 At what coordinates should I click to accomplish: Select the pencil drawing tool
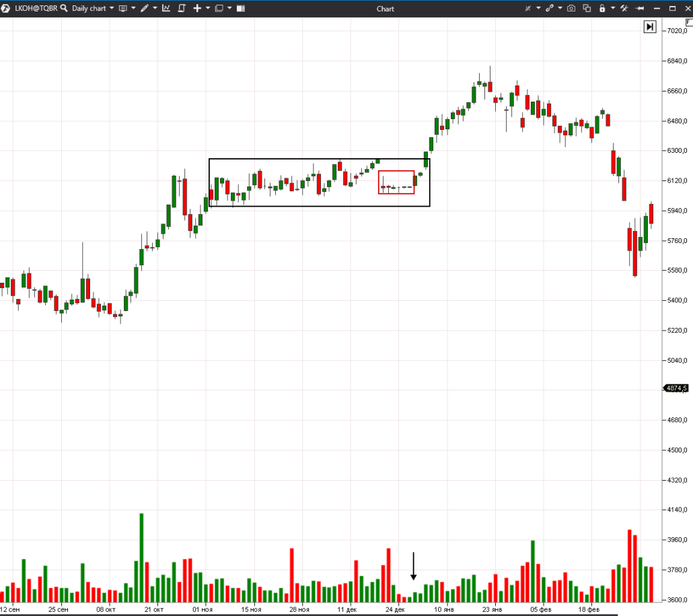tap(145, 9)
